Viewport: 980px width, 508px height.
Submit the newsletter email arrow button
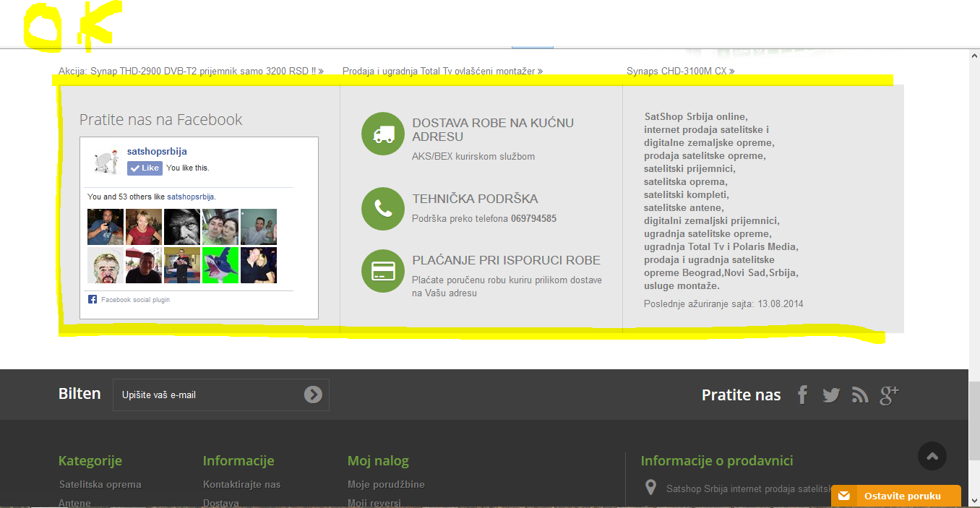point(313,395)
